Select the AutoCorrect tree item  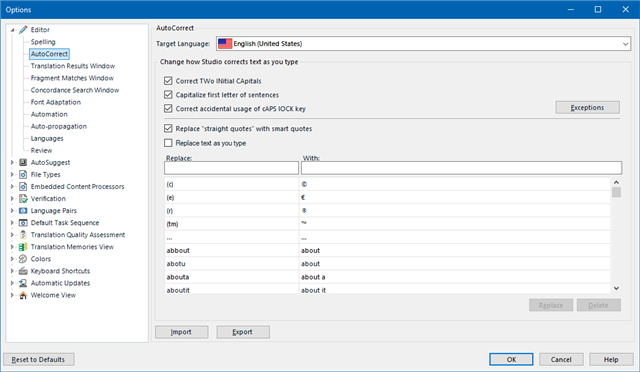[49, 54]
